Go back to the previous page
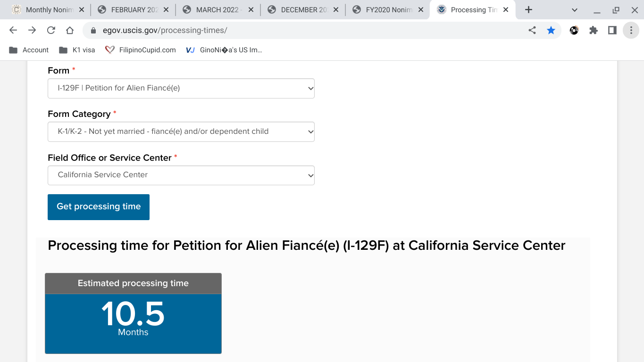The height and width of the screenshot is (362, 644). click(13, 30)
